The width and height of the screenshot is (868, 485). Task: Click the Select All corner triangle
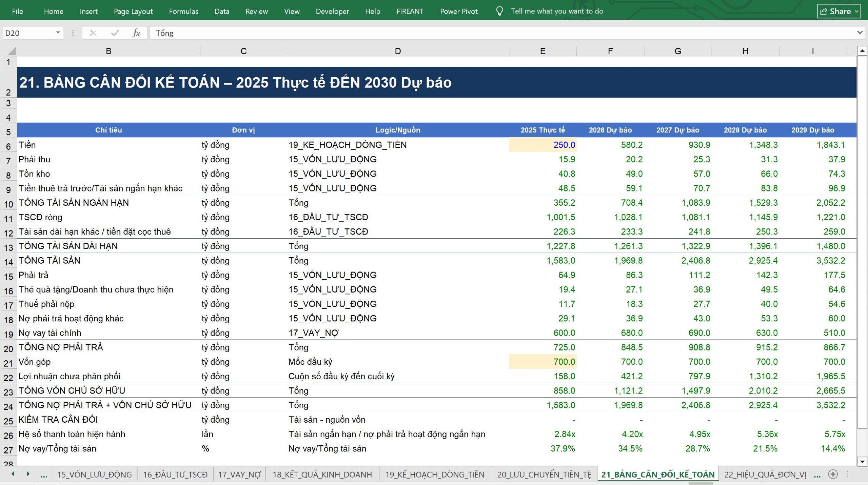(x=12, y=51)
